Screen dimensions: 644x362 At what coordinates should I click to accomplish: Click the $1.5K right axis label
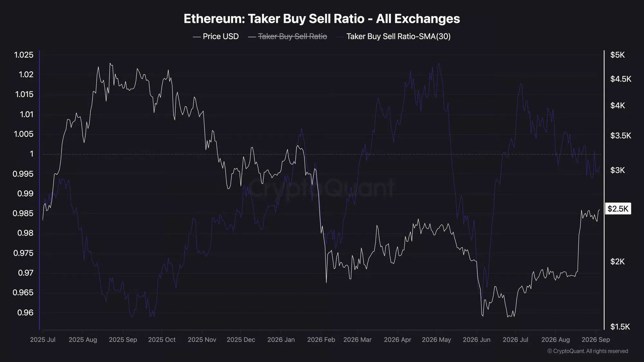tap(620, 327)
